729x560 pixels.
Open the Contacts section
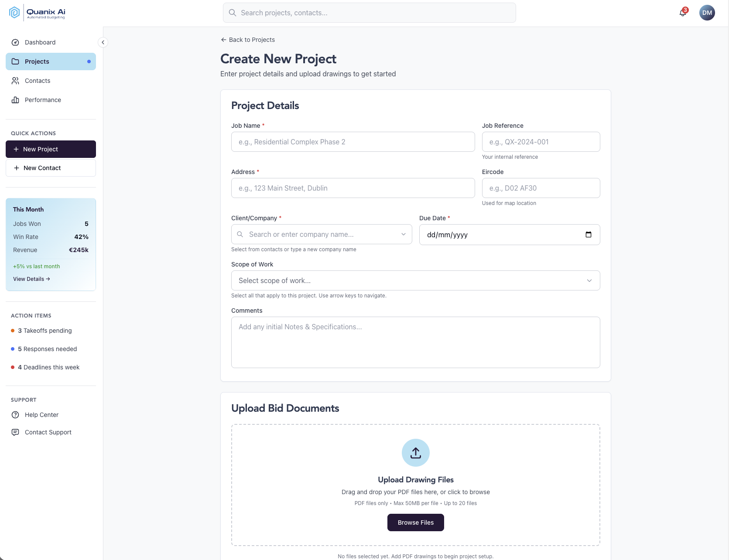37,81
